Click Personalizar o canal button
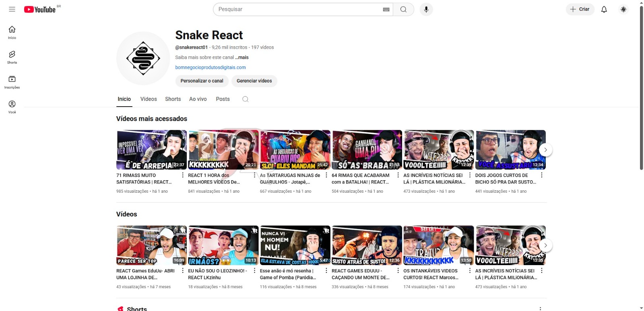This screenshot has width=644, height=311. click(x=202, y=81)
